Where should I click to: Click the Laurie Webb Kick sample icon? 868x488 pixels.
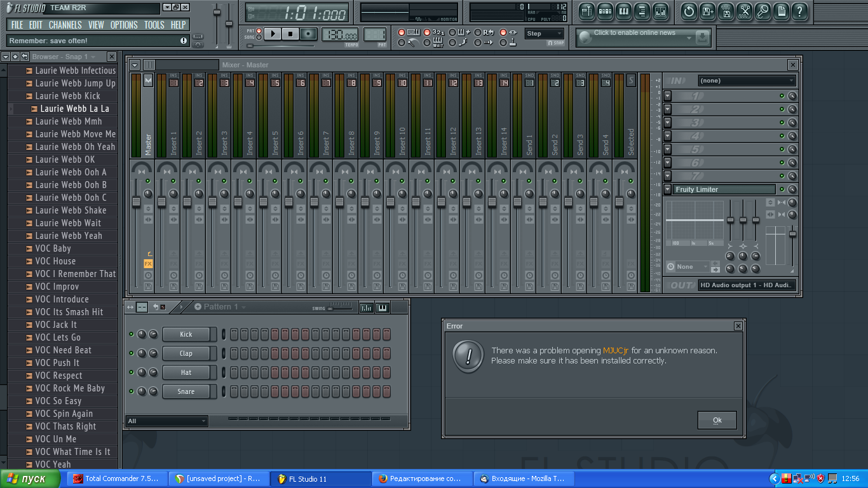point(29,96)
